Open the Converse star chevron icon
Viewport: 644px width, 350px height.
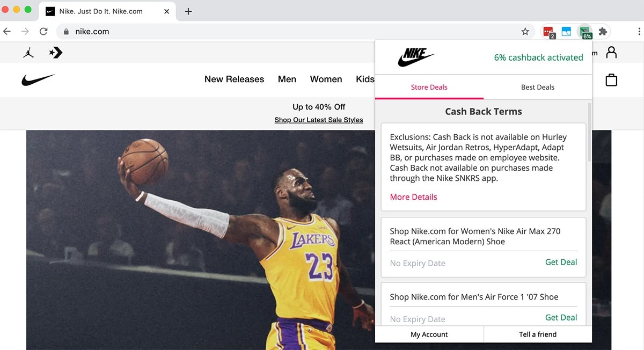[x=55, y=53]
